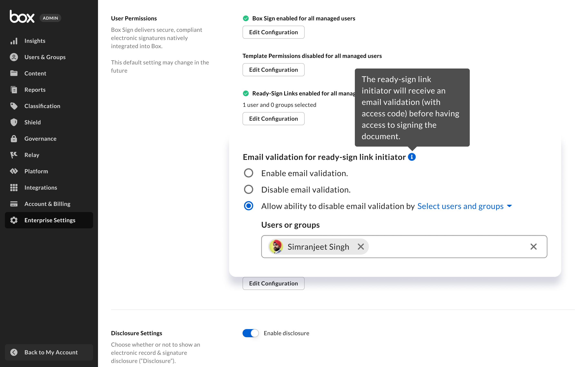588x367 pixels.
Task: Clear all entries in users field
Action: pyautogui.click(x=533, y=247)
